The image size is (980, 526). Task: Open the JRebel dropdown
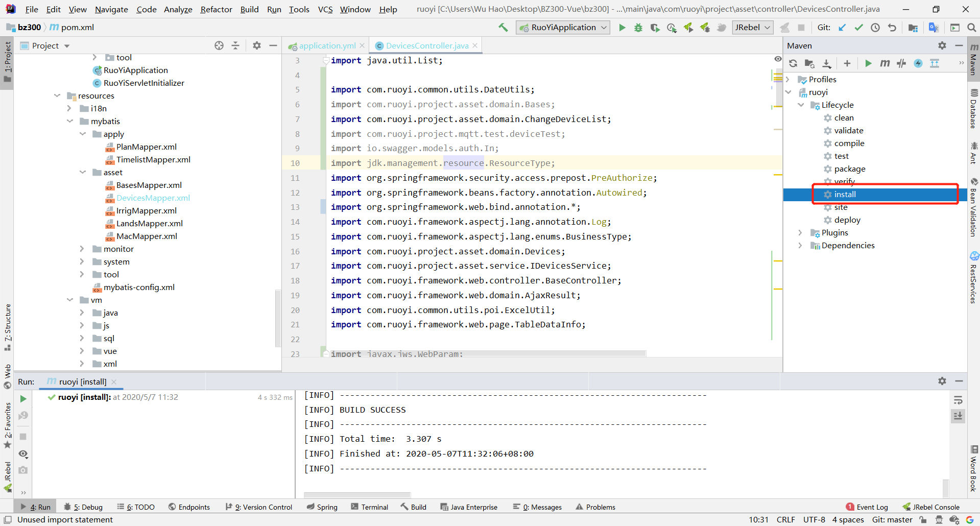(x=753, y=28)
